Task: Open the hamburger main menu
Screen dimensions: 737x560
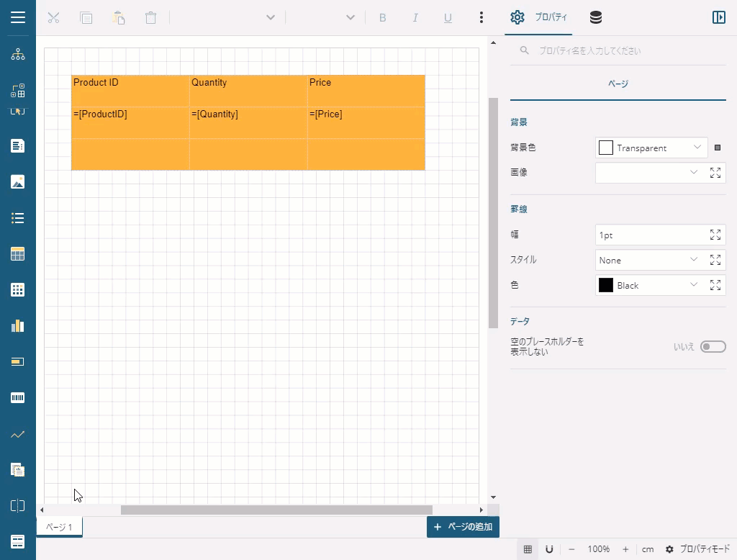Action: 18,18
